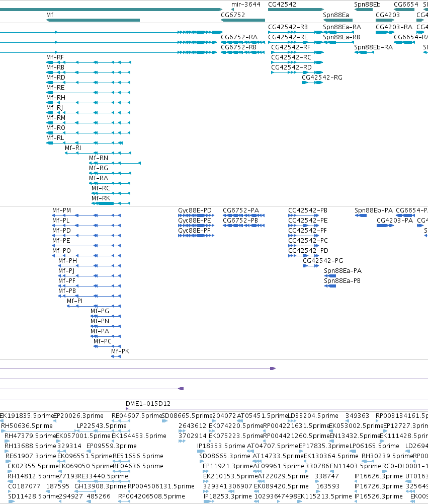The image size is (428, 504).
Task: Select transcript Mf-RM
Action: pyautogui.click(x=89, y=123)
